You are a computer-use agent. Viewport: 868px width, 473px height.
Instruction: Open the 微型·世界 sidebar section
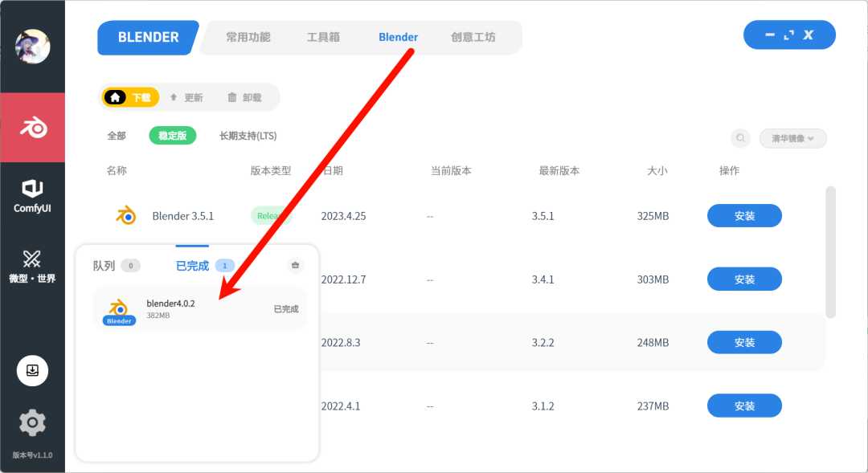click(32, 266)
